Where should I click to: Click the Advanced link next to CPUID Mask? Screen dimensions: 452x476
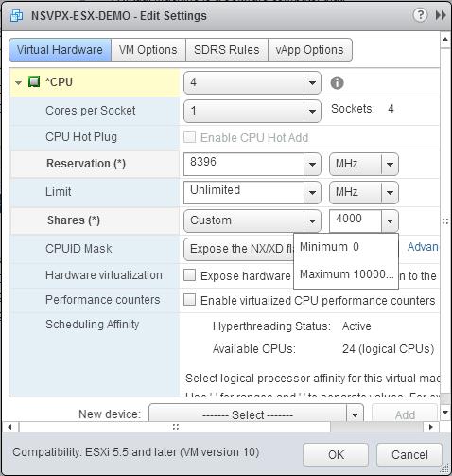423,247
